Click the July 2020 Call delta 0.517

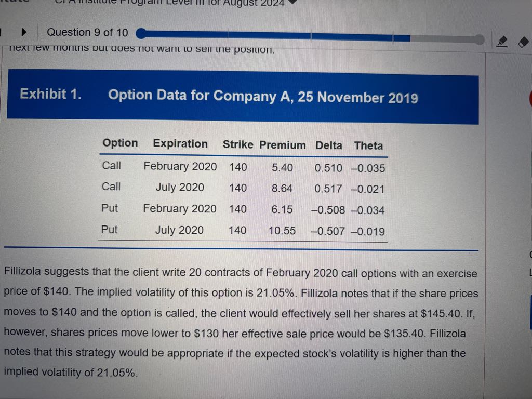point(328,189)
